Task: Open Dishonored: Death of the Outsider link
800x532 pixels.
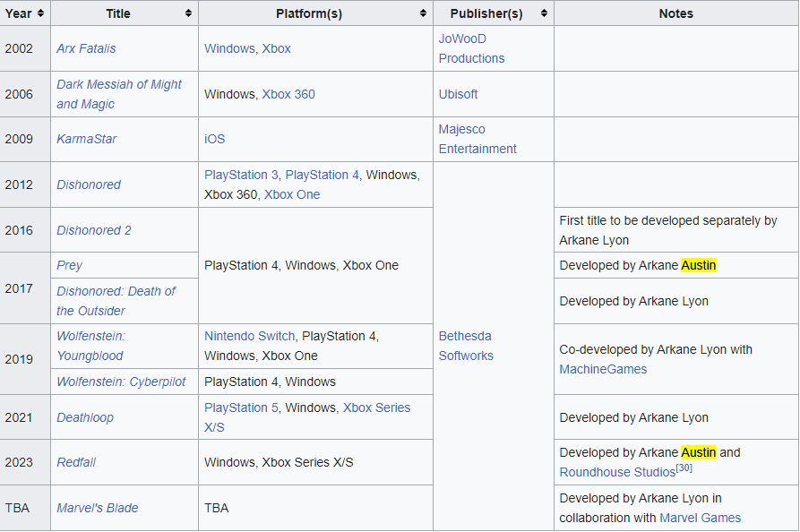Action: click(x=116, y=301)
